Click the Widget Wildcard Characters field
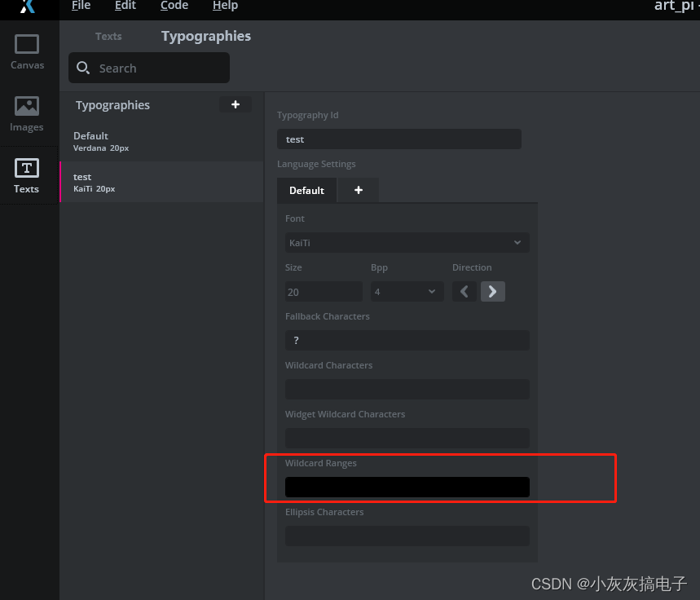Viewport: 700px width, 600px height. pos(407,439)
